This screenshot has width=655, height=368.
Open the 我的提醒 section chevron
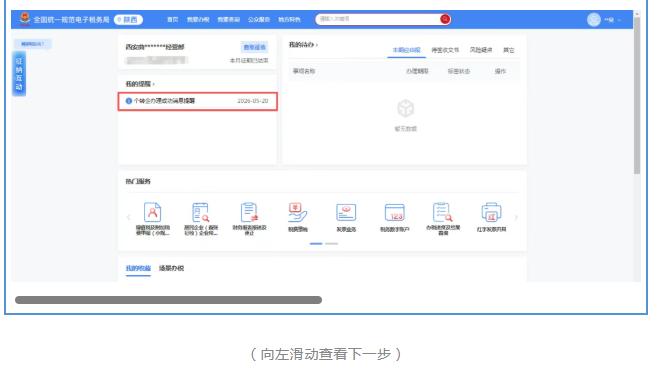click(154, 84)
